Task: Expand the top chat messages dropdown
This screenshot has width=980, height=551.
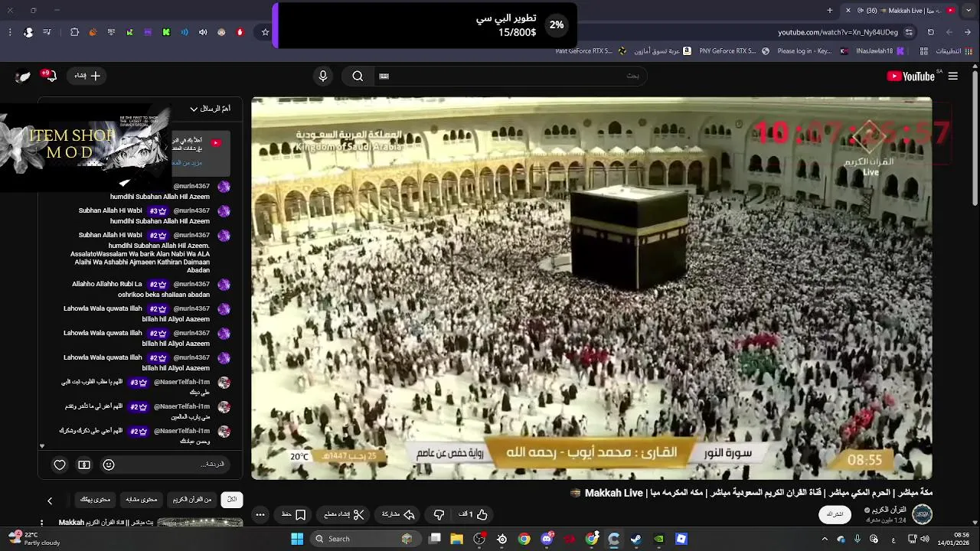Action: tap(210, 109)
